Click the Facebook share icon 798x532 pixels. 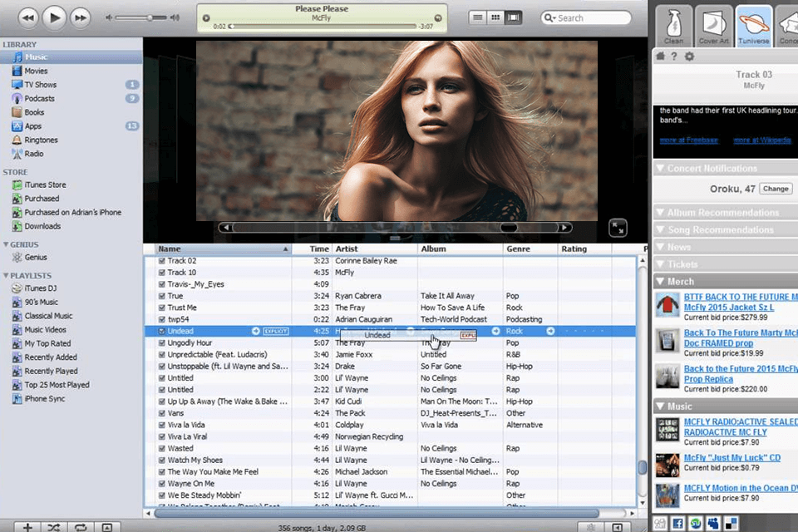point(677,524)
